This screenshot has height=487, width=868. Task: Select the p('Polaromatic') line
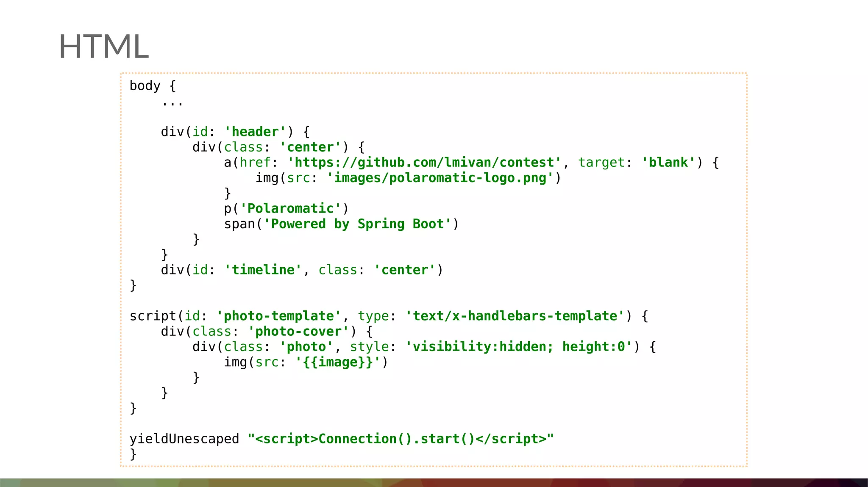tap(286, 208)
